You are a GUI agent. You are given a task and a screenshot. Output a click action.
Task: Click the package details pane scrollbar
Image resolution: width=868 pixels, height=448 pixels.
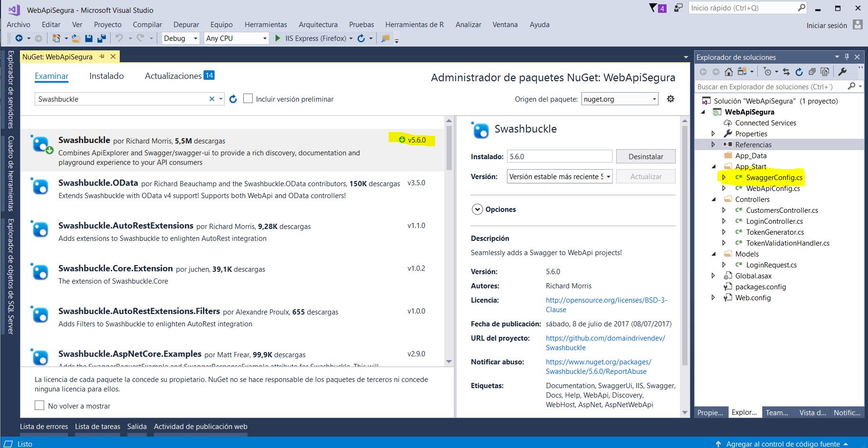point(685,245)
